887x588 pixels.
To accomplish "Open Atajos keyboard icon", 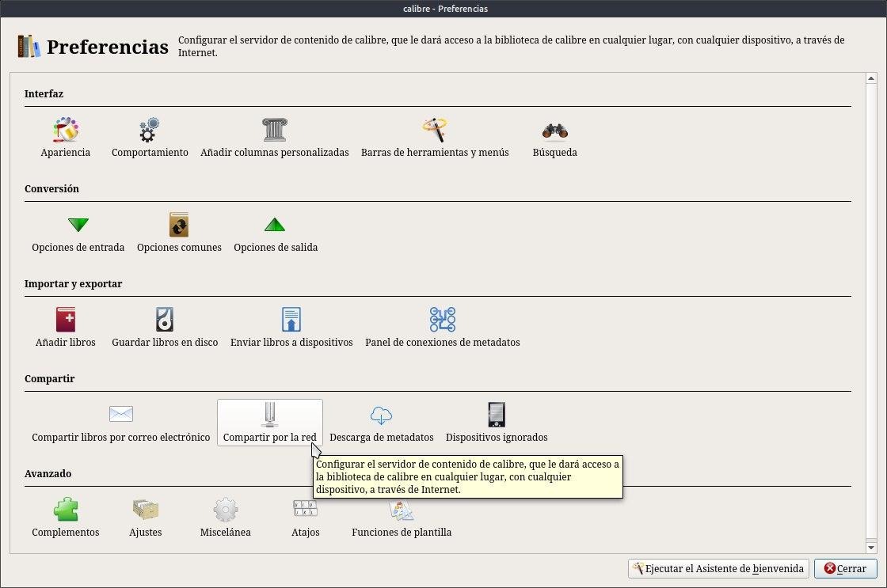I will pyautogui.click(x=305, y=508).
